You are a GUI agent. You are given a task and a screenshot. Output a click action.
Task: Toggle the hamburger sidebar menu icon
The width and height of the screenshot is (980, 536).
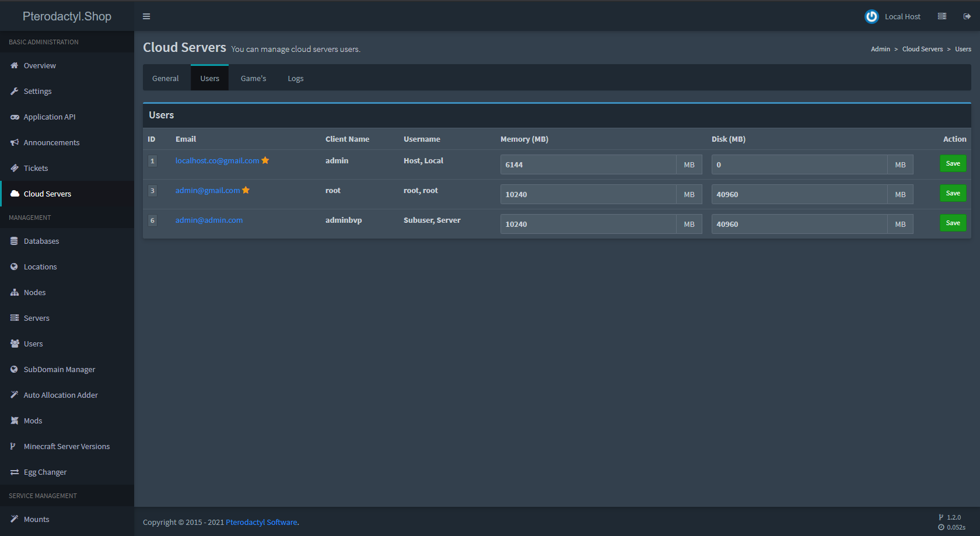pos(146,16)
